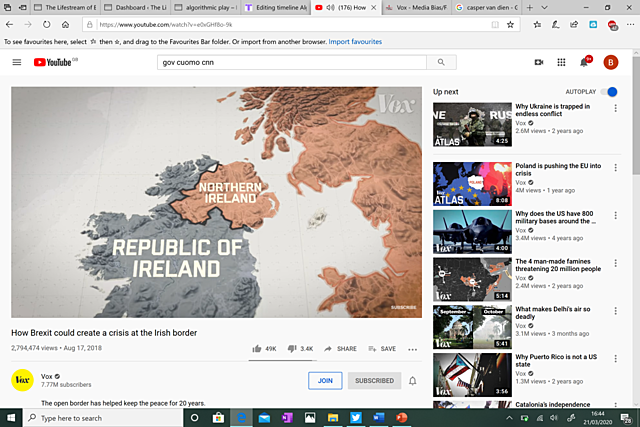Open the YouTube apps grid icon
640x427 pixels.
[561, 62]
